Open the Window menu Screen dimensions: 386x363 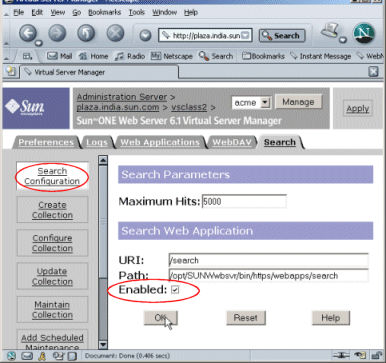[164, 12]
